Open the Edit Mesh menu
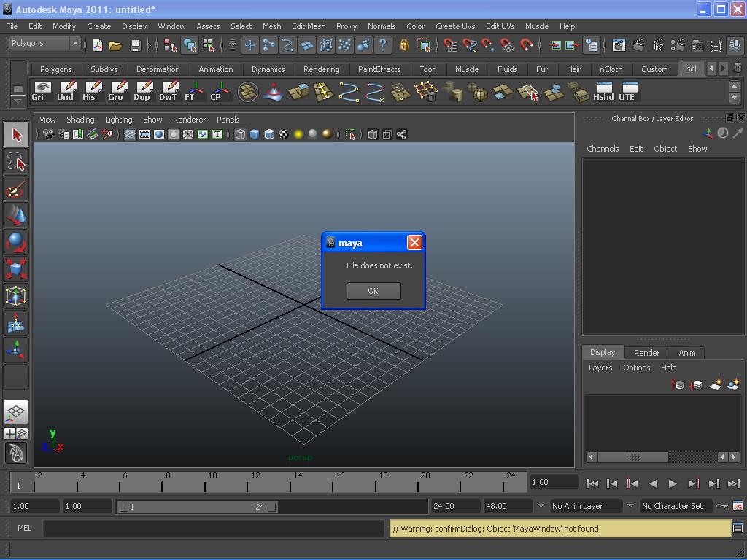The height and width of the screenshot is (560, 747). click(309, 26)
